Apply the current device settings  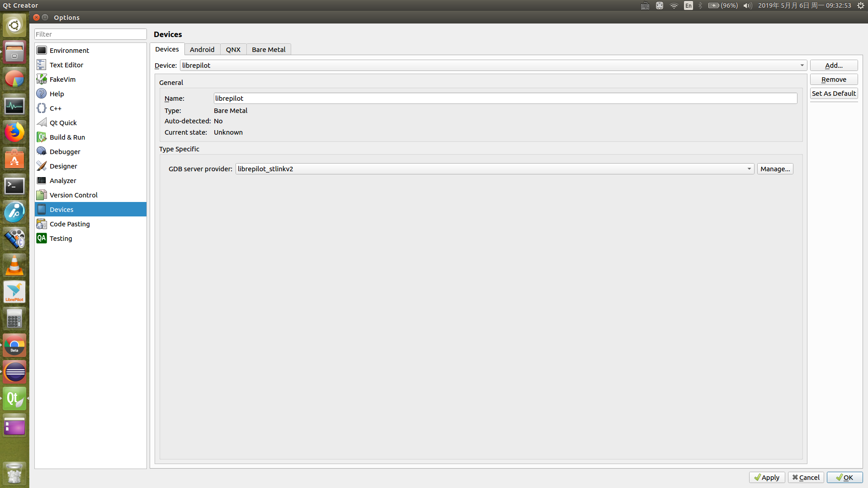pos(767,477)
